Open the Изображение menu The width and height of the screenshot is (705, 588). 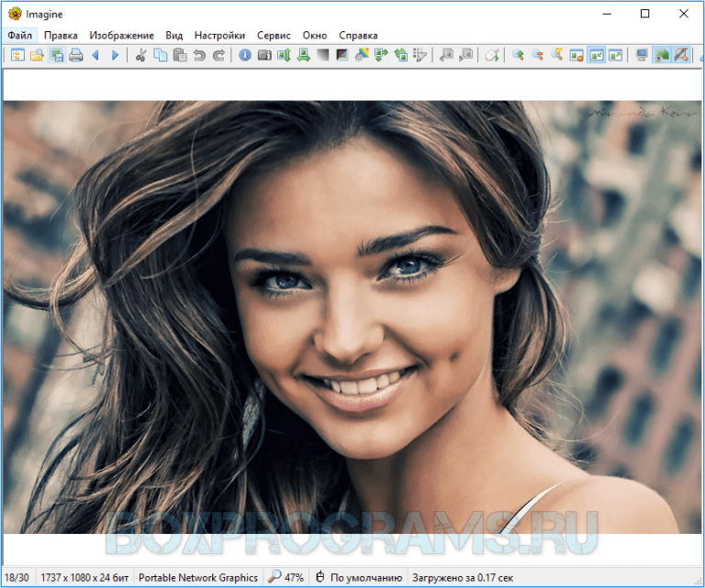[121, 35]
